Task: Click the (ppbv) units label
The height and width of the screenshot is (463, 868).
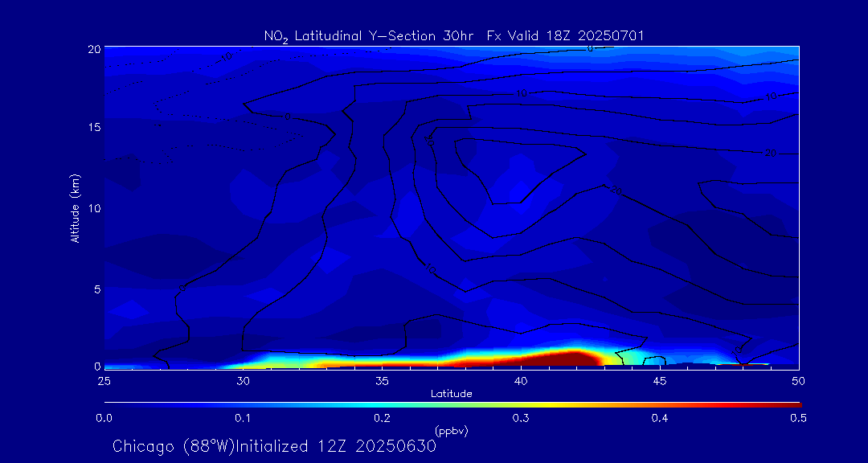Action: 452,431
